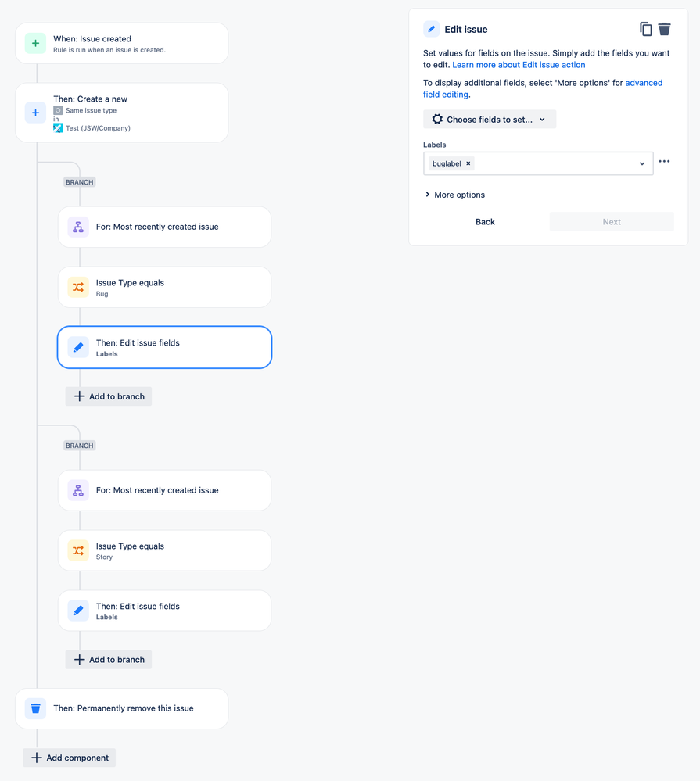The image size is (700, 781).
Task: Remove the buglabel chip with its x
Action: point(468,163)
